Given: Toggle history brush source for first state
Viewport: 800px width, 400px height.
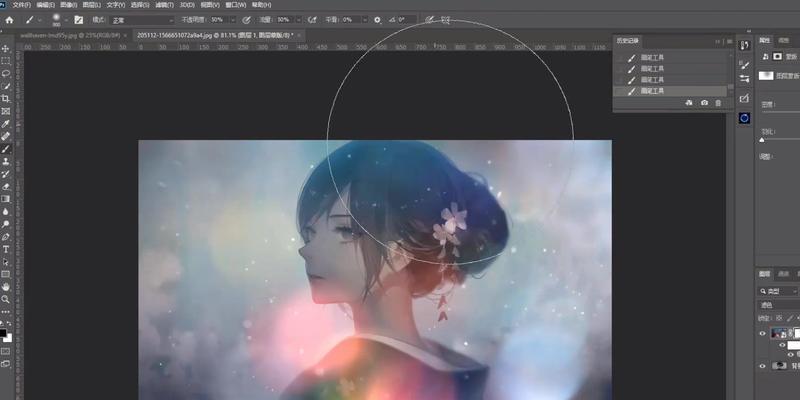Looking at the screenshot, I should point(620,58).
